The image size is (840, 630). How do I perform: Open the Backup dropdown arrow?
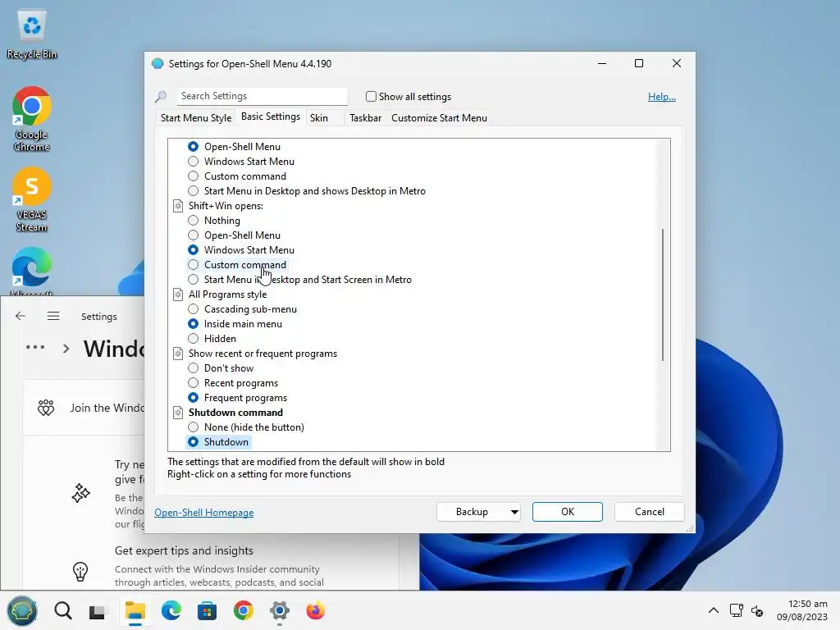point(514,512)
